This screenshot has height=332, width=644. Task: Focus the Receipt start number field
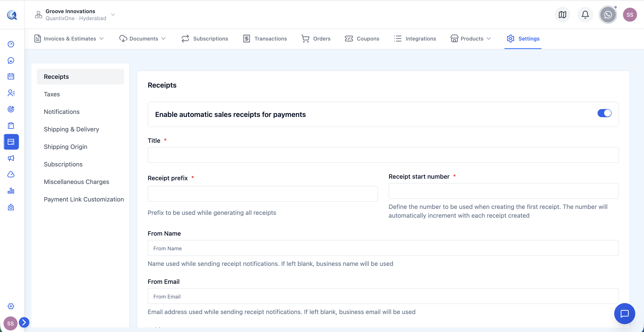point(504,191)
